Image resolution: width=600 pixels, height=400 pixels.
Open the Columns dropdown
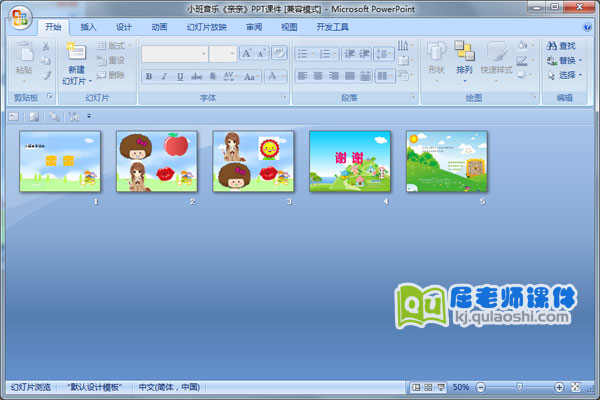385,76
